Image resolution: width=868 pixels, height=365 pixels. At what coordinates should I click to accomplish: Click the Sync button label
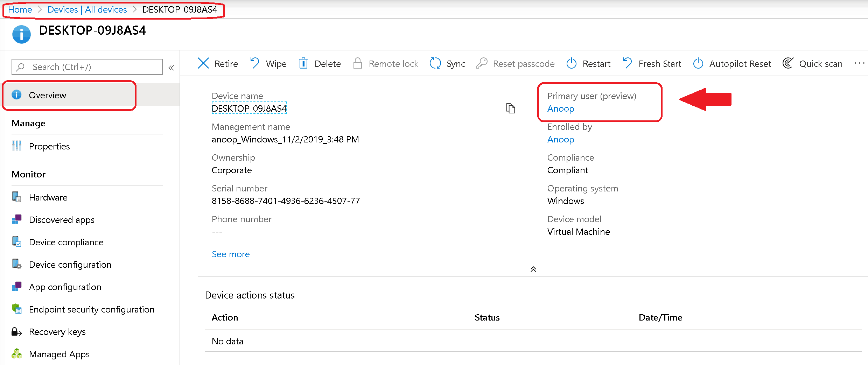(x=456, y=64)
